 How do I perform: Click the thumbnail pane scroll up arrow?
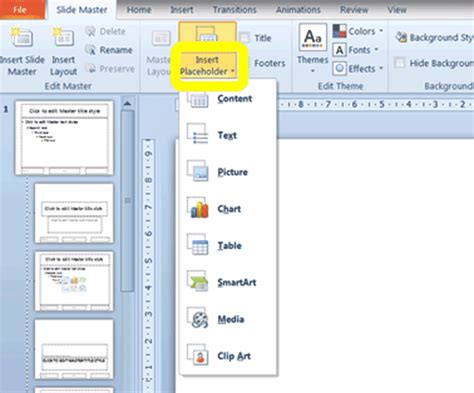point(127,104)
